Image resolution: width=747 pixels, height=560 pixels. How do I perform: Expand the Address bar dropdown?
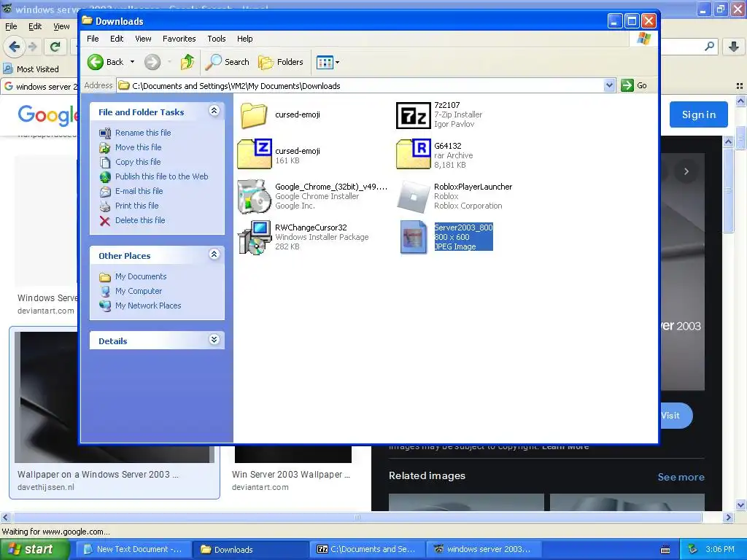coord(609,86)
